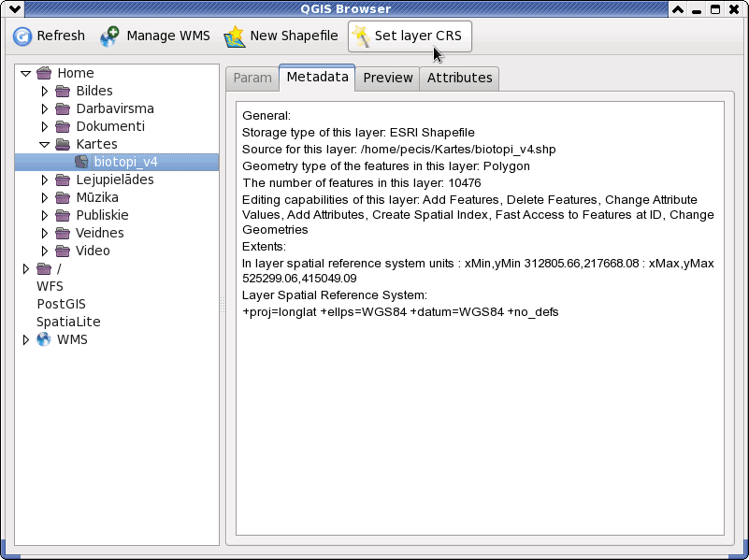Open the window menu arrow in title bar
749x560 pixels.
pyautogui.click(x=15, y=8)
